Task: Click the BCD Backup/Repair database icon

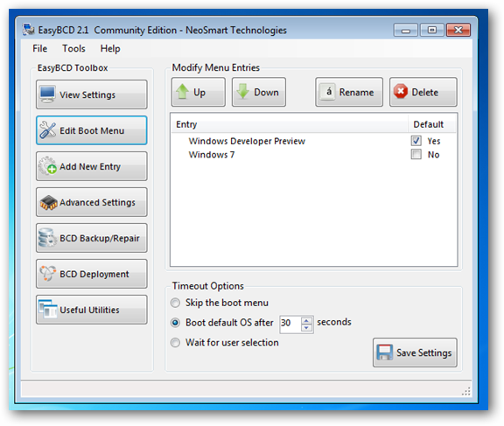Action: pyautogui.click(x=47, y=238)
